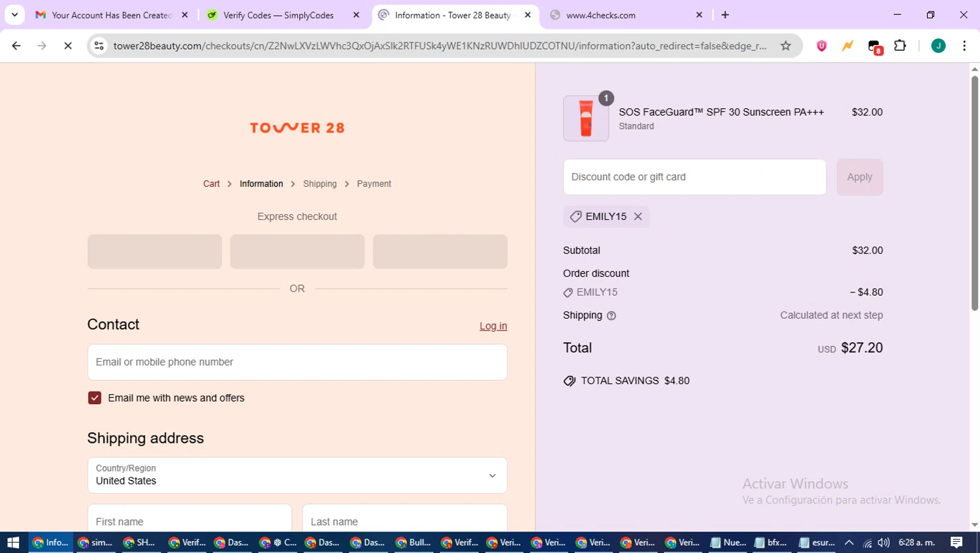Stop loading the page
This screenshot has height=553, width=980.
pyautogui.click(x=68, y=46)
